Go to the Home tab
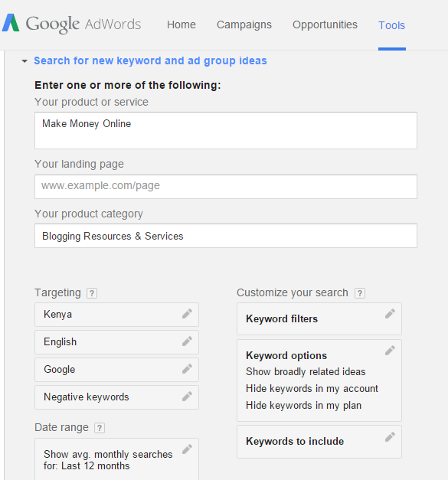This screenshot has height=480, width=448. tap(181, 24)
